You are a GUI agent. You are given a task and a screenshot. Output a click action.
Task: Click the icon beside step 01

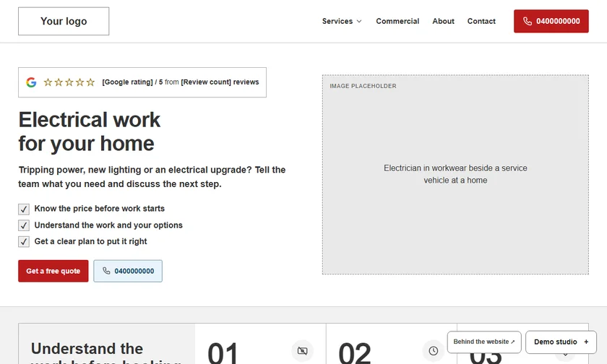[302, 351]
